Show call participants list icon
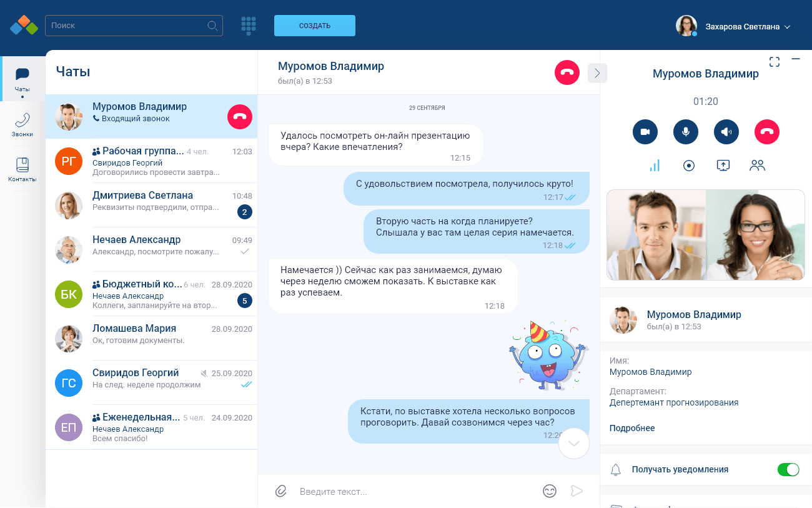 click(x=757, y=166)
